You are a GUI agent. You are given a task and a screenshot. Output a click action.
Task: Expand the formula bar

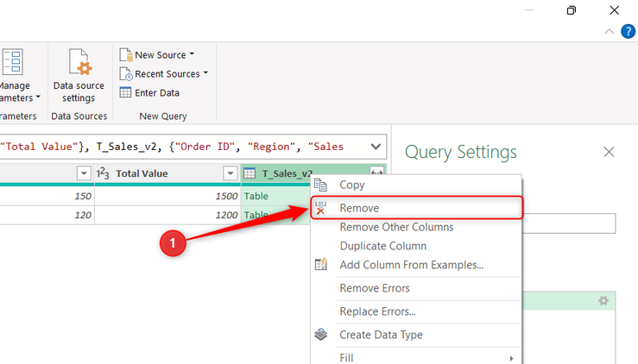click(376, 147)
